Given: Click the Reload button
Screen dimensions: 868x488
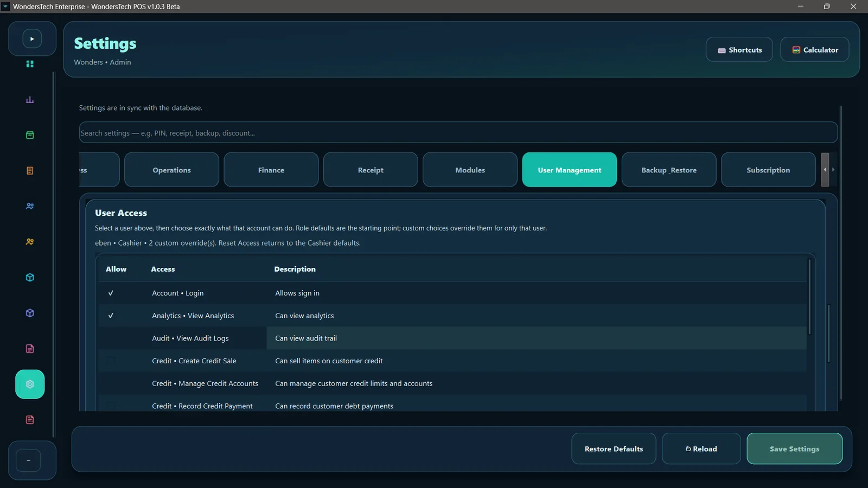Looking at the screenshot, I should coord(701,449).
